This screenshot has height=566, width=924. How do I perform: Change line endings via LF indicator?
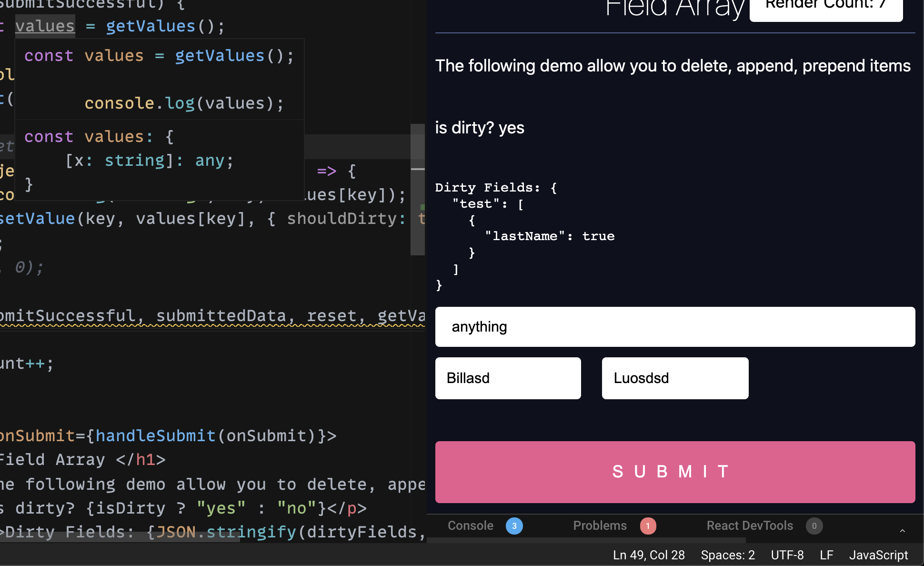pyautogui.click(x=826, y=555)
